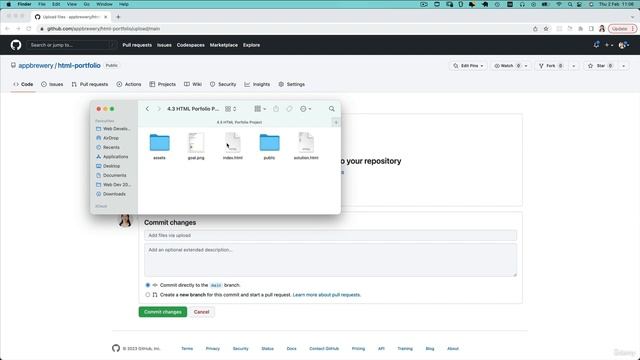Focus the extended description text area
The height and width of the screenshot is (360, 640).
(330, 260)
